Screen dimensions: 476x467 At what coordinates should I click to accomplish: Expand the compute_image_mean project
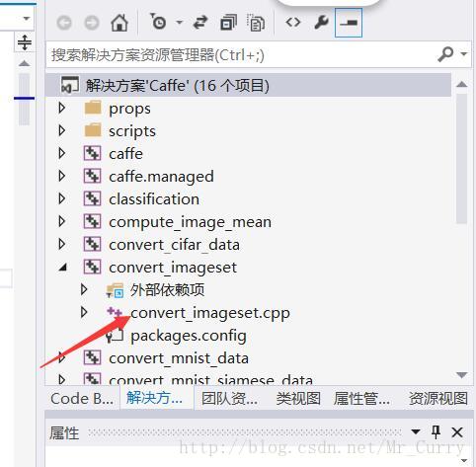point(62,221)
